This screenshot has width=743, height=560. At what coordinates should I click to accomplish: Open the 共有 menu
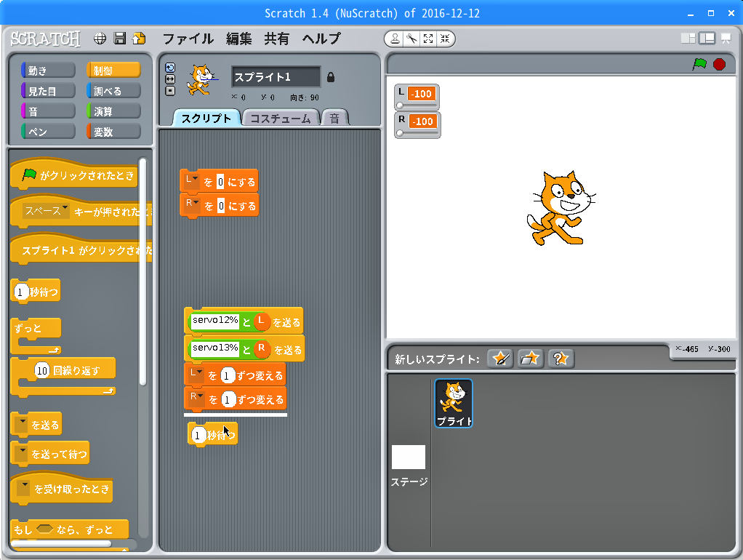[x=277, y=39]
